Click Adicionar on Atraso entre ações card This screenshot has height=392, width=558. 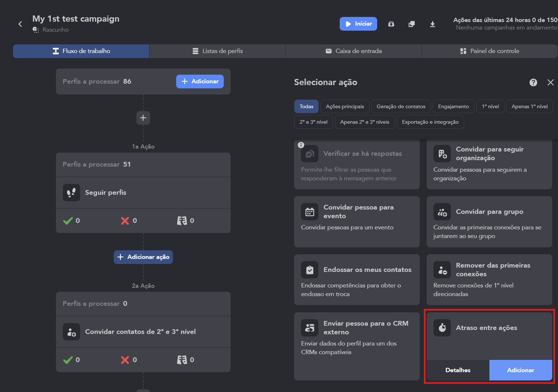pos(521,370)
